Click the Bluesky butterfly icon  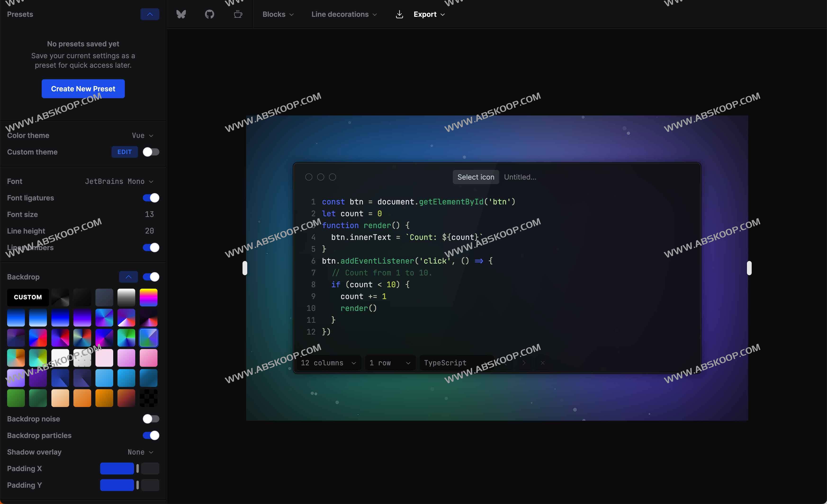181,14
